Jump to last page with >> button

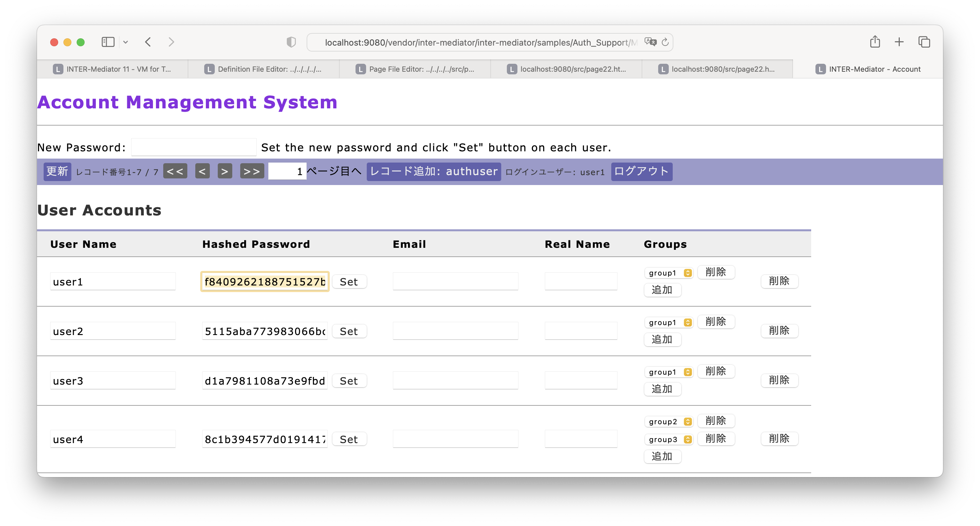(252, 171)
